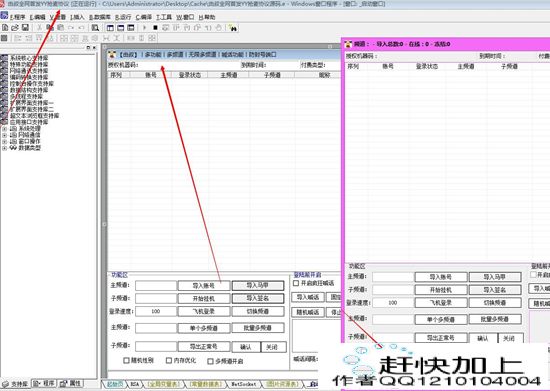Click the Open file toolbar icon
This screenshot has width=550, height=391.
click(x=15, y=27)
